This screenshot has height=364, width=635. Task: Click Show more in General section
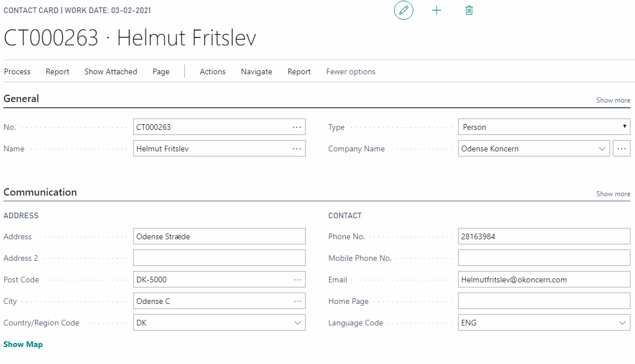pyautogui.click(x=613, y=100)
